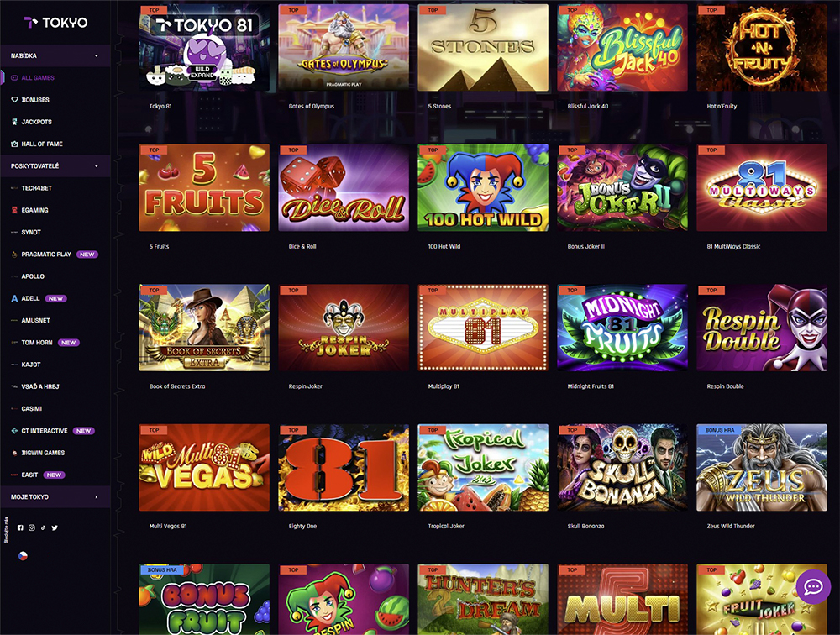Play the Respin Double game tile
Screen dimensions: 840x635
[x=761, y=328]
